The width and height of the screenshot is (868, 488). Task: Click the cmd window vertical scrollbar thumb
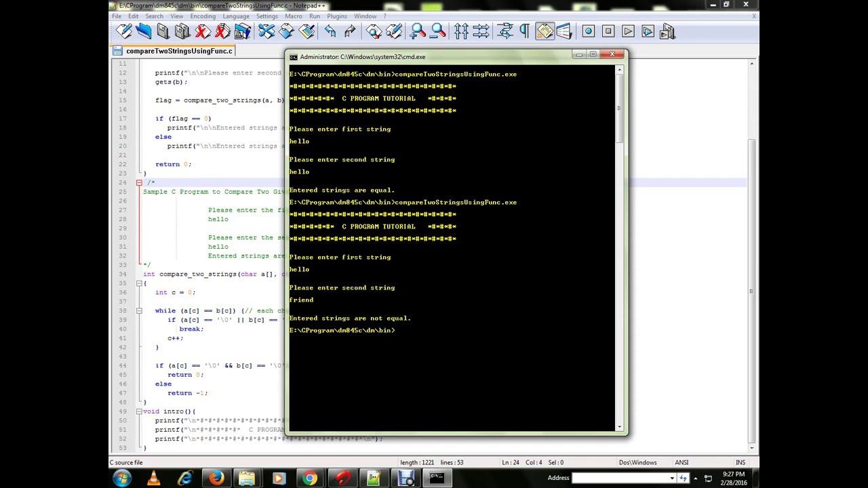tap(619, 108)
